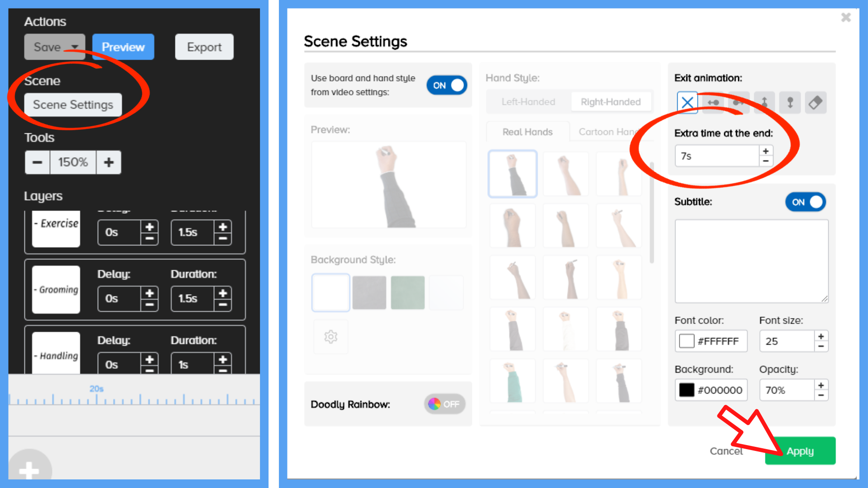
Task: Click zoom out minus tool button
Action: [x=38, y=162]
